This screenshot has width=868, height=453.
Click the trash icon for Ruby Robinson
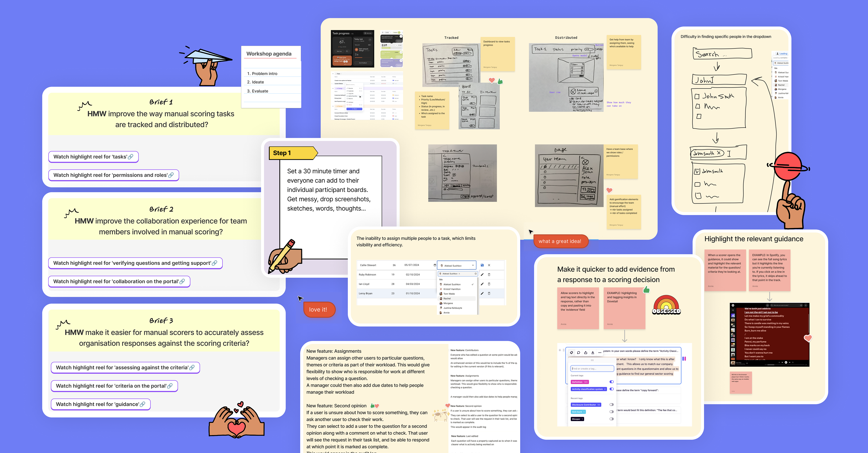point(489,275)
